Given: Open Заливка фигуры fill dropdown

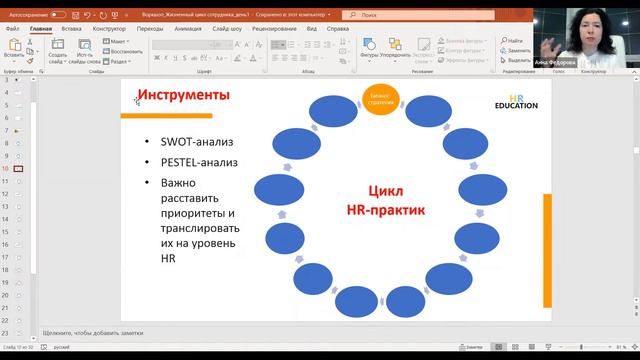Looking at the screenshot, I should pyautogui.click(x=462, y=41).
